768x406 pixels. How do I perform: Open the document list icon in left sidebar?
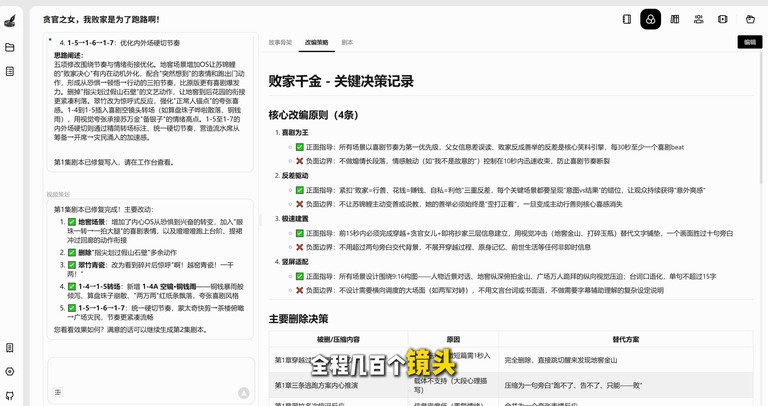[x=10, y=72]
